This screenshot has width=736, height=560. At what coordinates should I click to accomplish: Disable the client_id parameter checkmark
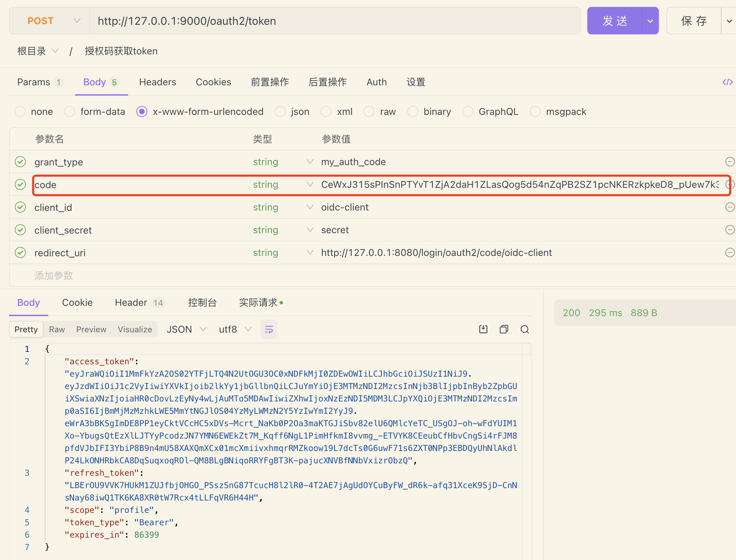pos(20,207)
